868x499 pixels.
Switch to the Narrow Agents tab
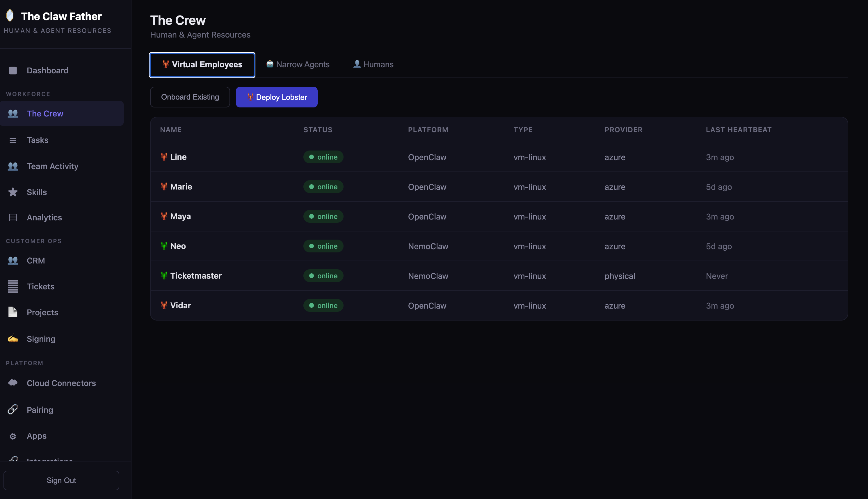pyautogui.click(x=298, y=64)
